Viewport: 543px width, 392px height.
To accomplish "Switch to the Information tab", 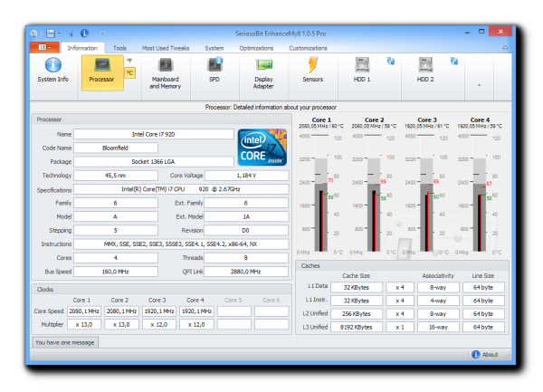I will 82,48.
